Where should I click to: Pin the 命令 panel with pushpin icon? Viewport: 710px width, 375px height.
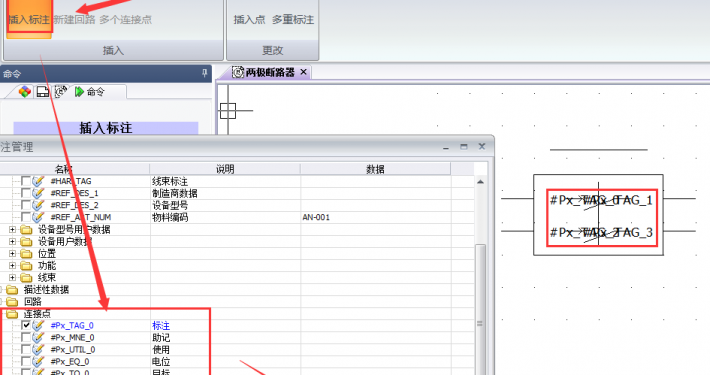[205, 73]
